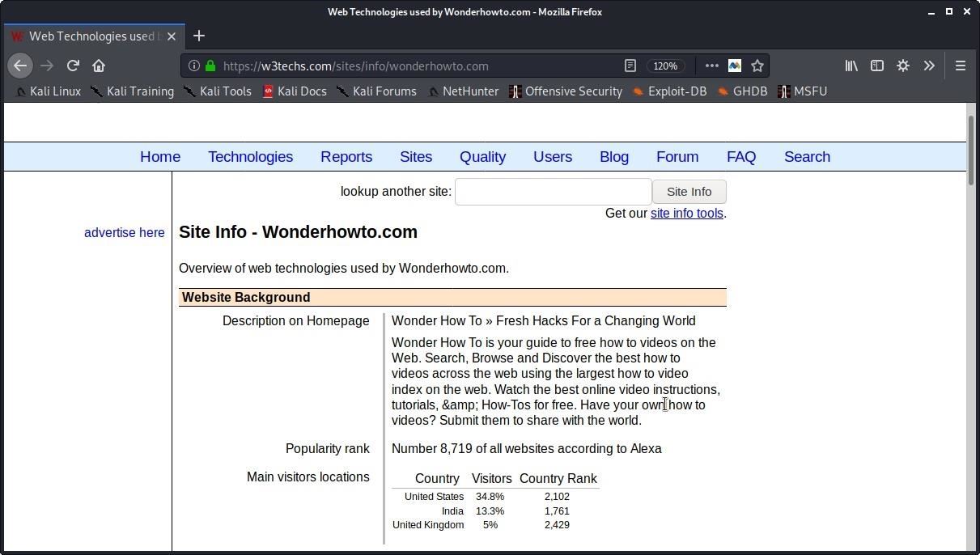Viewport: 980px width, 555px height.
Task: Click the India country rank 1,761
Action: (x=557, y=511)
